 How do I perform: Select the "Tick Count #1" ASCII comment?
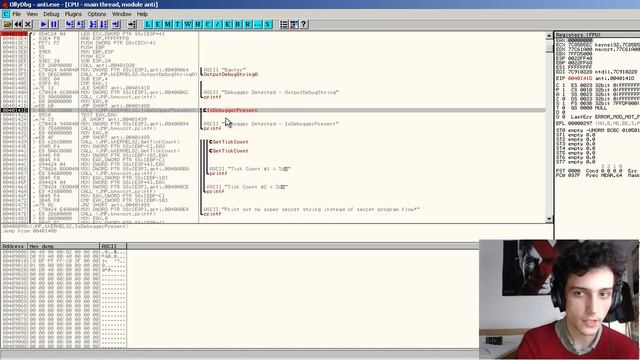(250, 169)
